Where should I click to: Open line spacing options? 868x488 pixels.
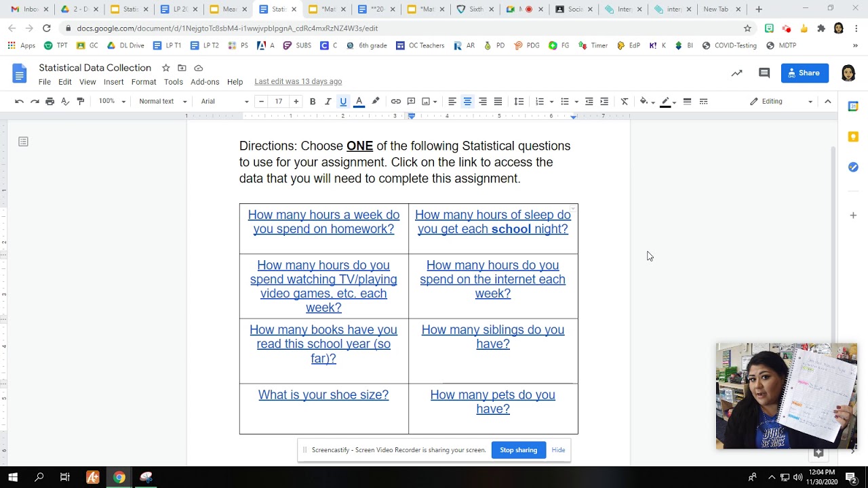(519, 102)
